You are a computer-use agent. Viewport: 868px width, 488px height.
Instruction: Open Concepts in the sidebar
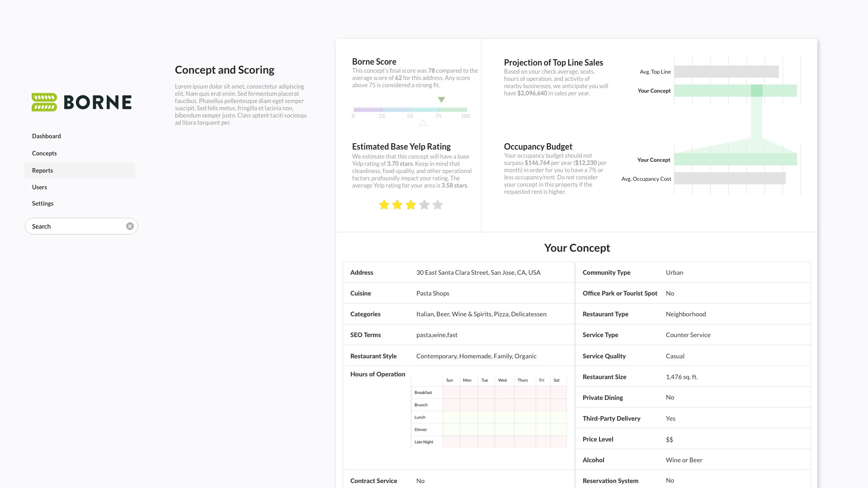[x=44, y=153]
